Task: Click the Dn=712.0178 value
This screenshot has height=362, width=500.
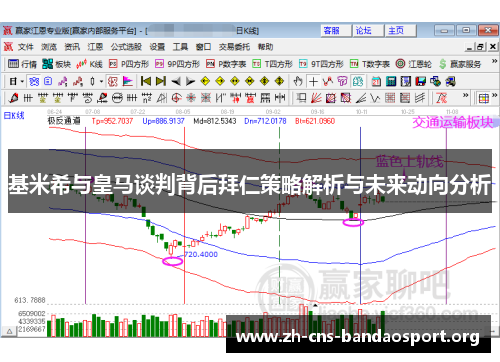Action: (265, 121)
